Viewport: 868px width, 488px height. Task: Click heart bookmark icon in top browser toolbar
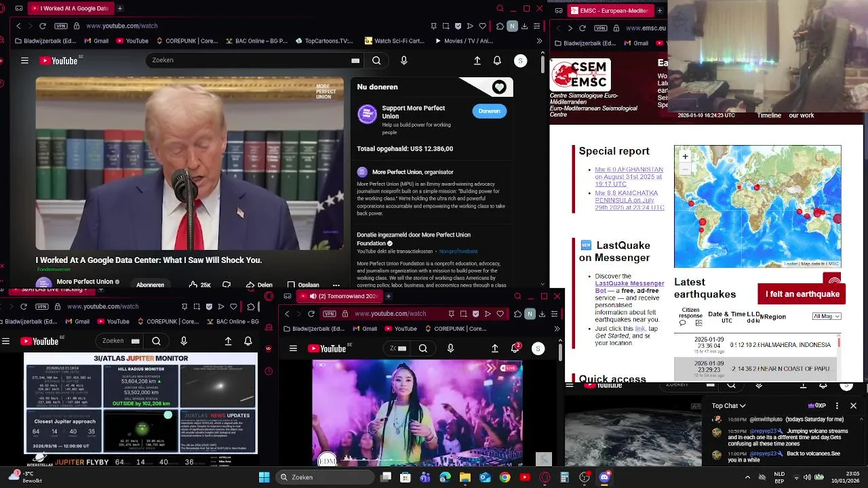point(482,26)
